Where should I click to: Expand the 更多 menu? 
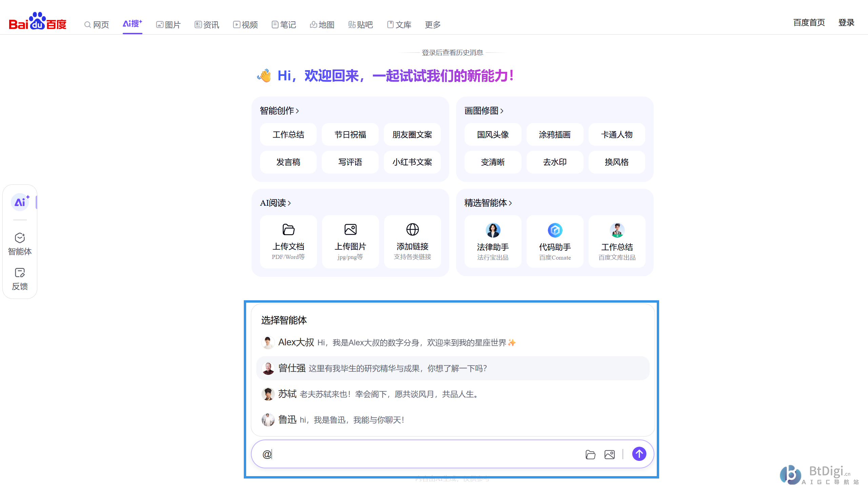point(433,25)
